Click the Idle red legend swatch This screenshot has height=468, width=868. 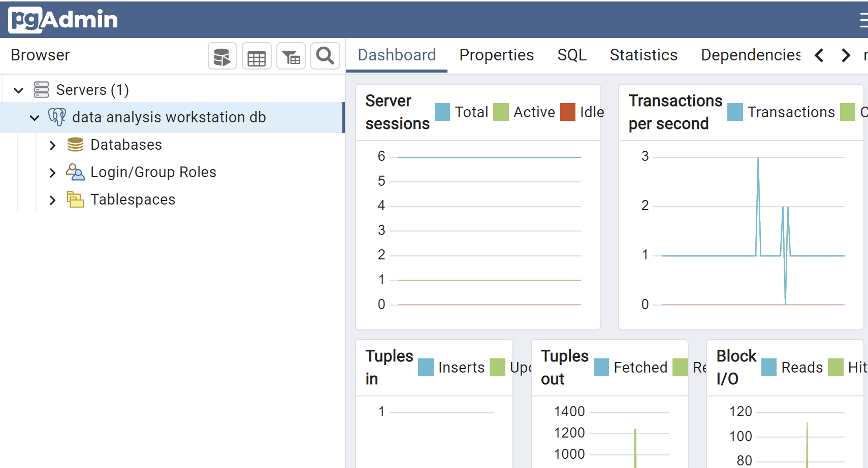pyautogui.click(x=567, y=112)
